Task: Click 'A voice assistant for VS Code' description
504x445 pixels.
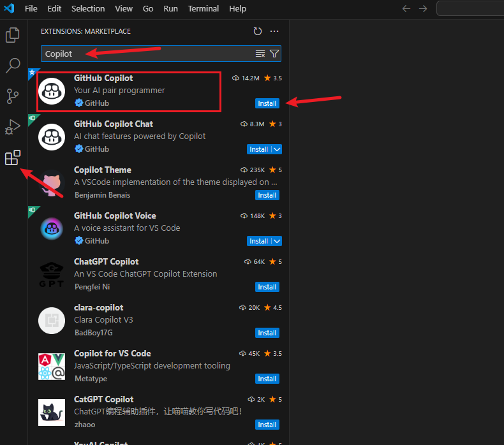Action: [127, 228]
